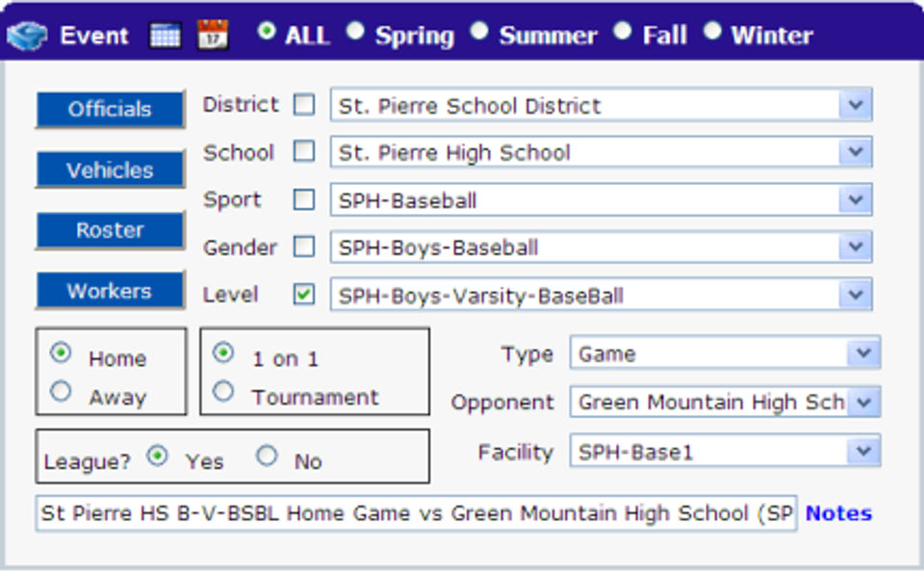Click into the event description text field
Screen dimensions: 924x571
[x=416, y=513]
